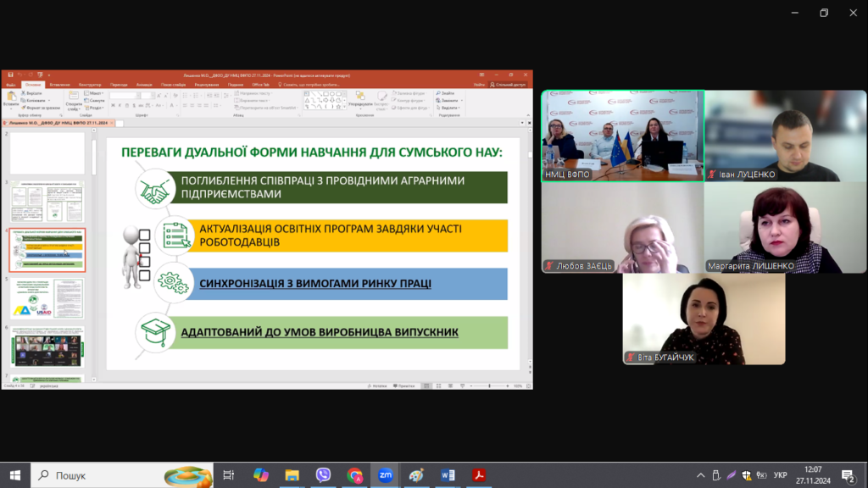Toggle Notes (Нотатки) pane in status bar
The height and width of the screenshot is (488, 868).
[x=378, y=385]
